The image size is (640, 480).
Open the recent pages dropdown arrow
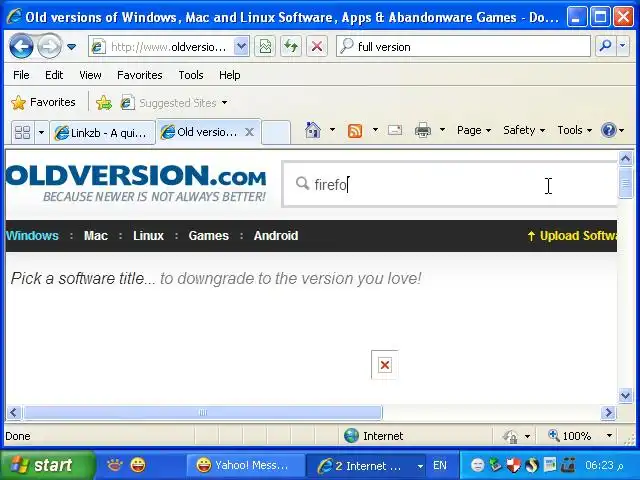pos(71,47)
